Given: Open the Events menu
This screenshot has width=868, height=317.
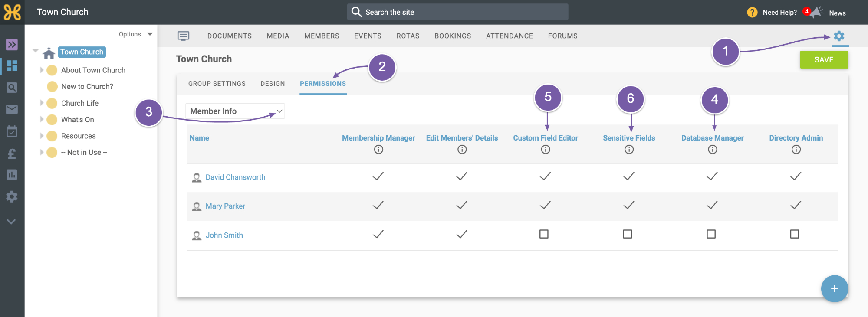Looking at the screenshot, I should 368,36.
